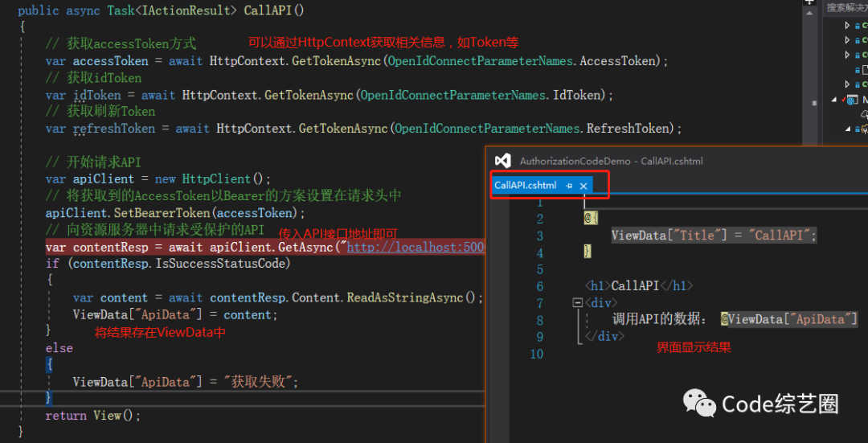Click the 'var refreshToken' declaration line
Image resolution: width=868 pixels, height=443 pixels.
point(364,129)
